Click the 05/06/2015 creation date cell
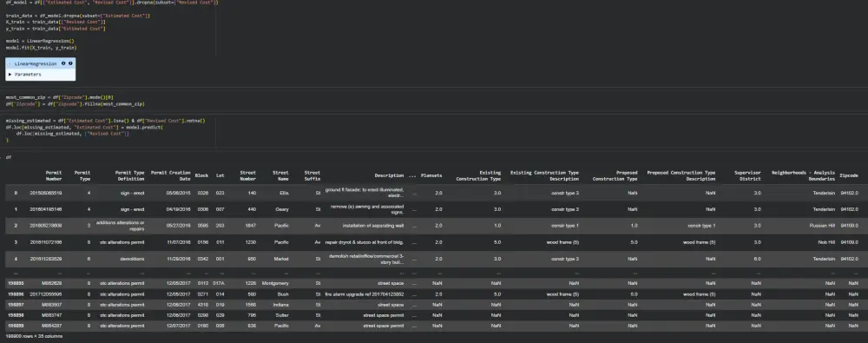Screen dimensions: 868x343 [x=178, y=193]
